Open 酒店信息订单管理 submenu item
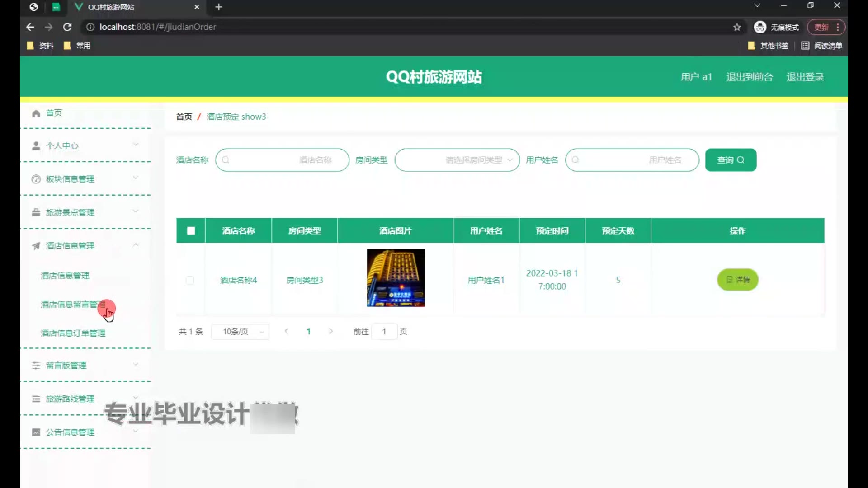Viewport: 868px width, 488px height. (x=73, y=333)
